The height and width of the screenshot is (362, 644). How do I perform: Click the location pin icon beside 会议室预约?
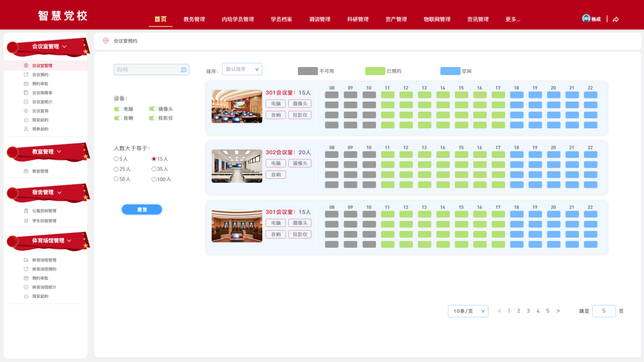coord(106,41)
